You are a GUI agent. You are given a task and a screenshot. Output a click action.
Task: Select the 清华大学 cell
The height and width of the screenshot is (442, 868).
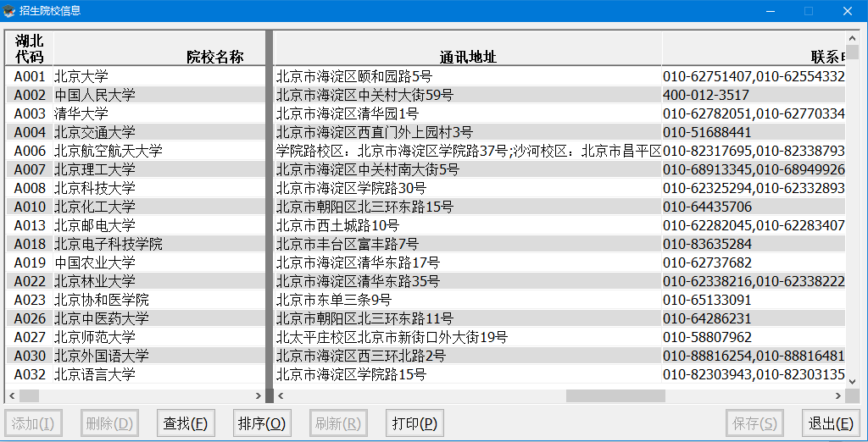[x=159, y=114]
